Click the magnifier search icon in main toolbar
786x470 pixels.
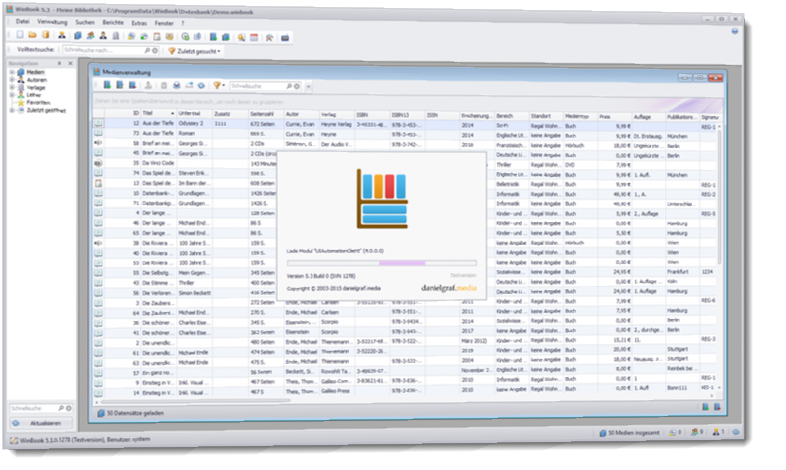click(x=242, y=38)
